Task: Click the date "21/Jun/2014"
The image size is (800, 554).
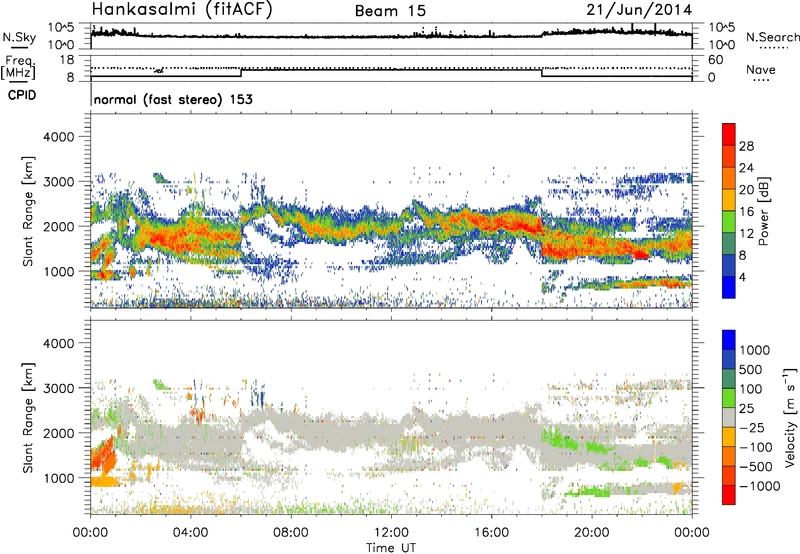Action: coord(639,10)
